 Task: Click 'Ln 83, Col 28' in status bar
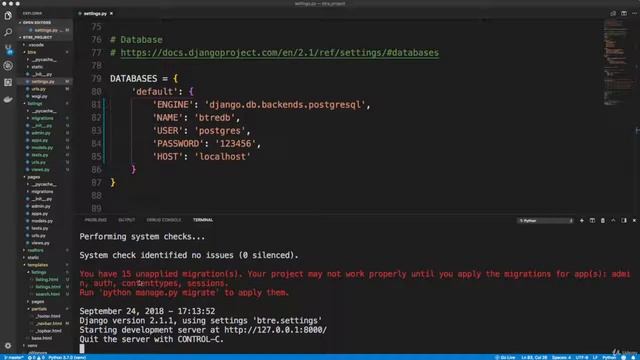tap(534, 358)
